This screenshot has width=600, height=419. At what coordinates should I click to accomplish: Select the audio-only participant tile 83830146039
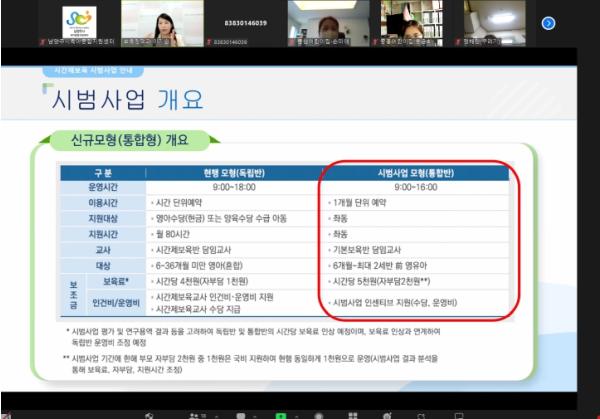point(244,22)
